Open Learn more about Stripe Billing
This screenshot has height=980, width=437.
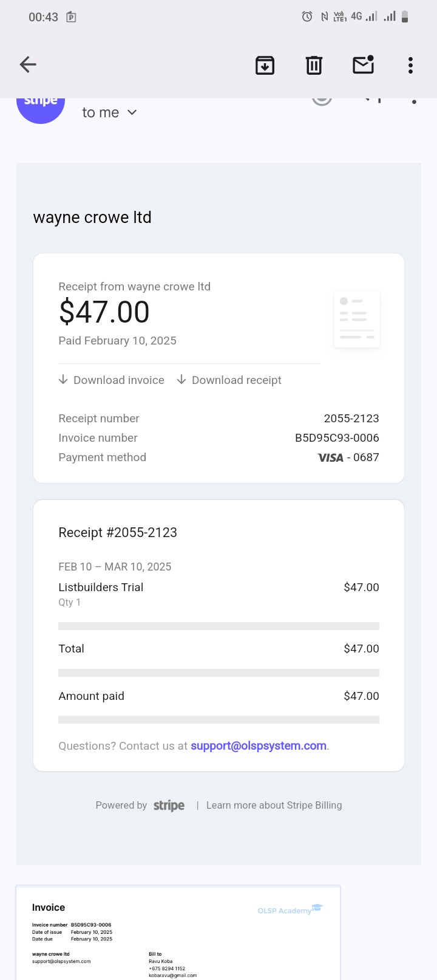click(x=274, y=805)
